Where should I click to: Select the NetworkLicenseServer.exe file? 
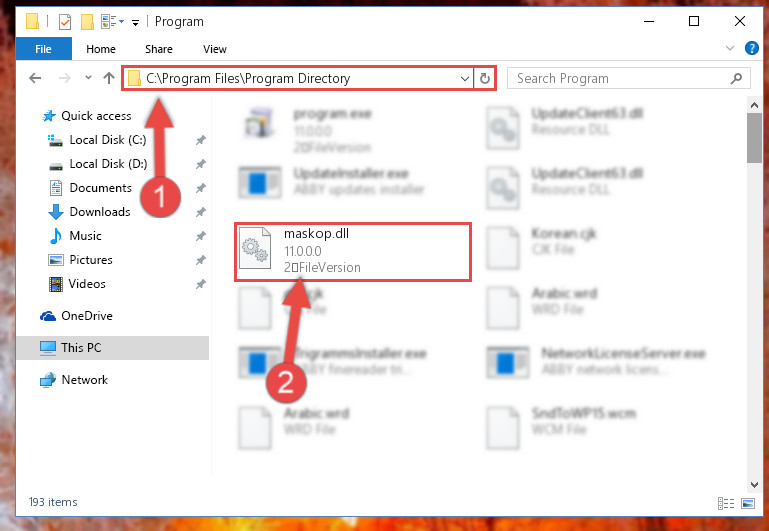596,361
